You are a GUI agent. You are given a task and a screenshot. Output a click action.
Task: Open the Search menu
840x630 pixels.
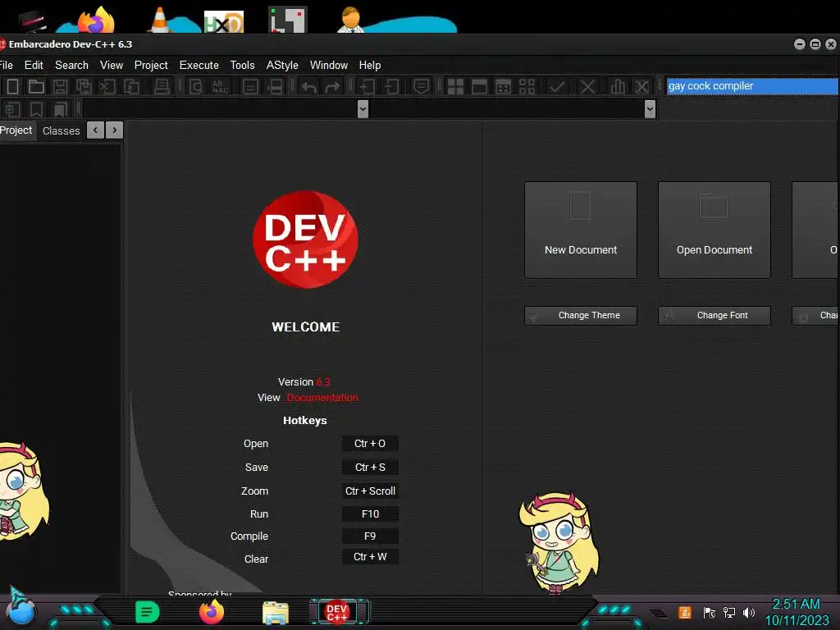pyautogui.click(x=72, y=65)
